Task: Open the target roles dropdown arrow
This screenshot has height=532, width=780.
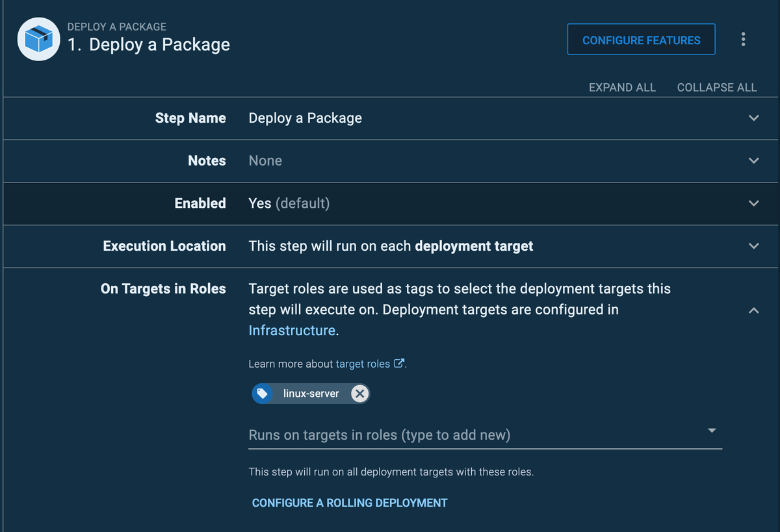Action: click(x=711, y=431)
